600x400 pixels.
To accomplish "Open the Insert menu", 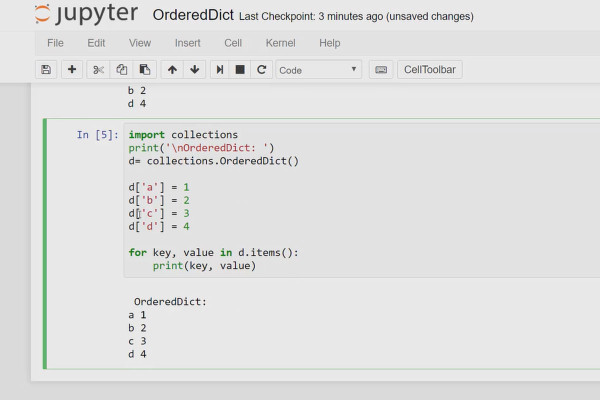I will click(188, 43).
